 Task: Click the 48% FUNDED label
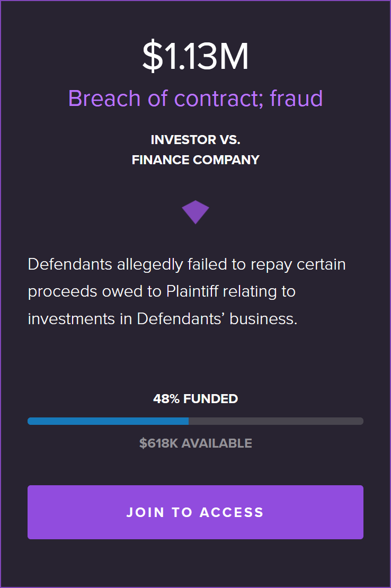click(x=196, y=399)
